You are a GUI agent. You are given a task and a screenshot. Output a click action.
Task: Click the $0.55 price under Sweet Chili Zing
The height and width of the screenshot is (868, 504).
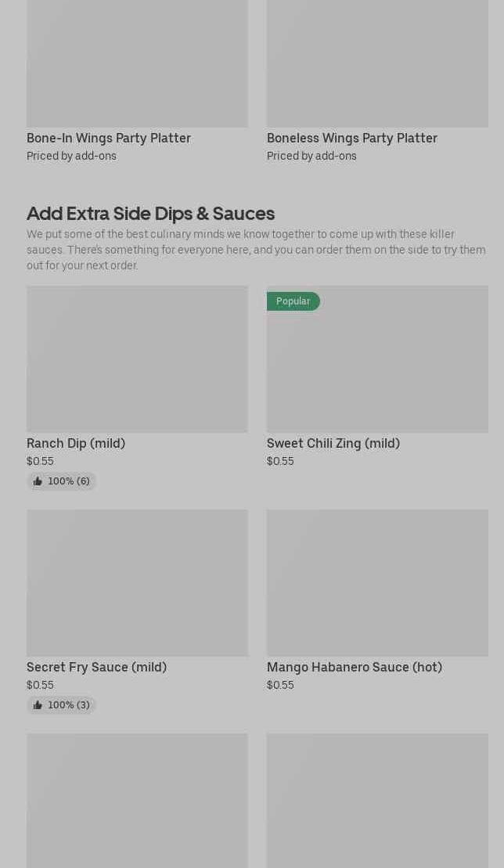coord(280,461)
